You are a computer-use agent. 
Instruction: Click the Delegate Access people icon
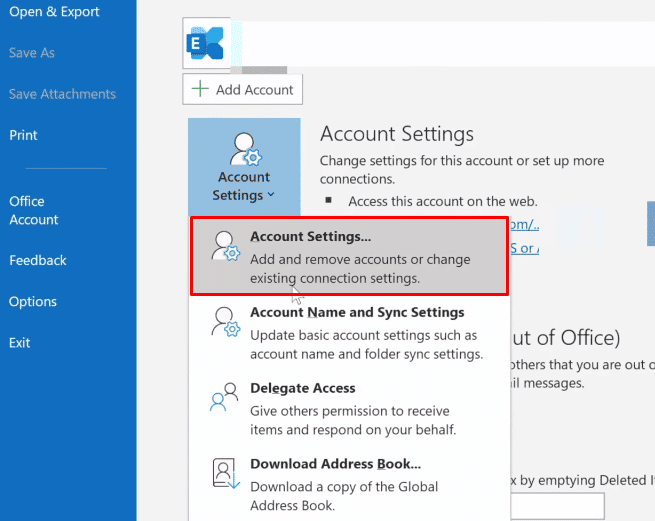pos(224,397)
